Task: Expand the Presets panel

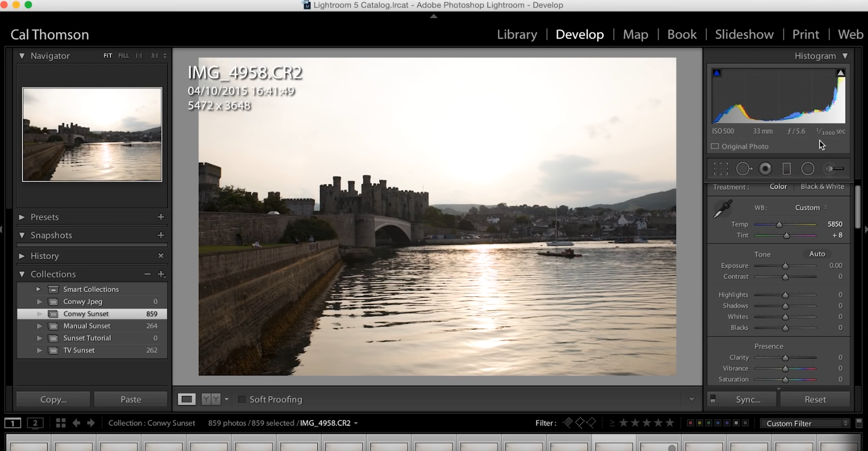Action: tap(22, 217)
